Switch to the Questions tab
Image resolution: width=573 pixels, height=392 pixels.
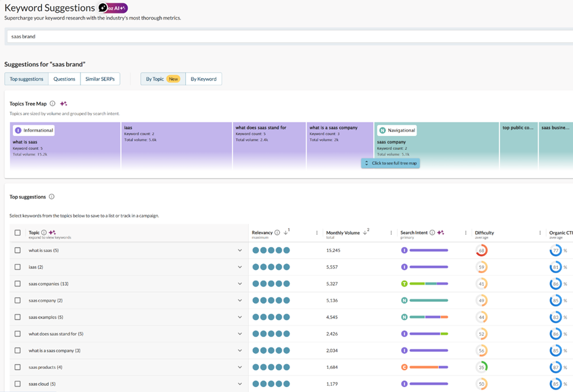click(x=65, y=79)
